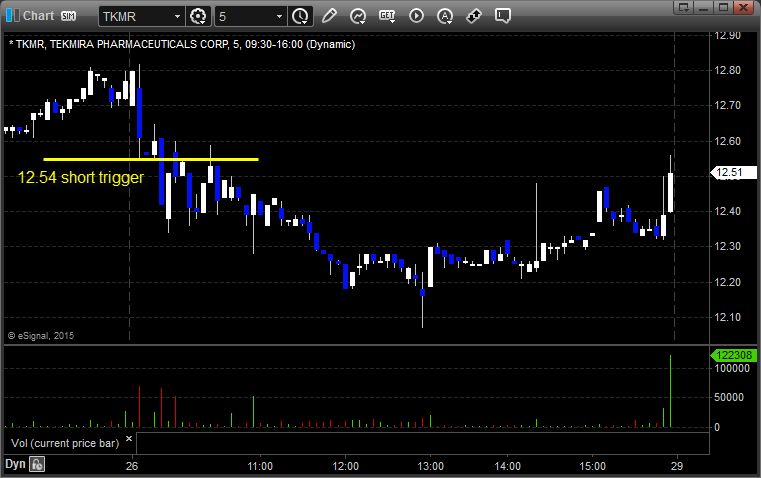This screenshot has height=478, width=761.
Task: Click the 12.80 price axis label
Action: pyautogui.click(x=728, y=70)
